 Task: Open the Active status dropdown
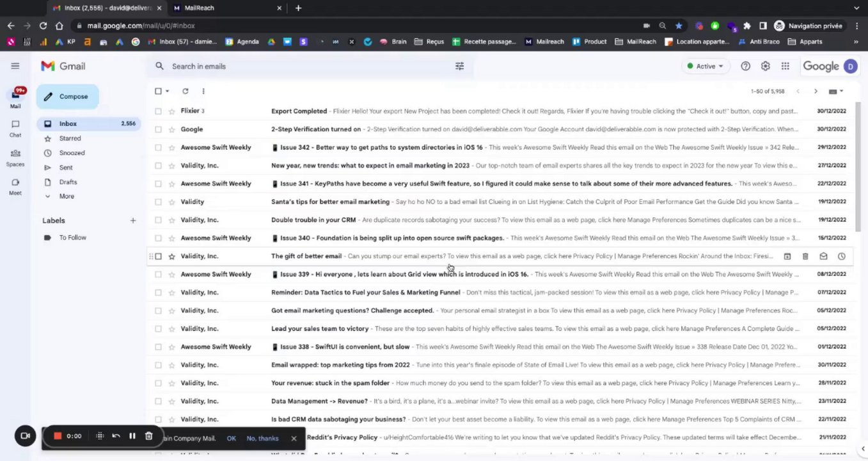click(x=705, y=66)
